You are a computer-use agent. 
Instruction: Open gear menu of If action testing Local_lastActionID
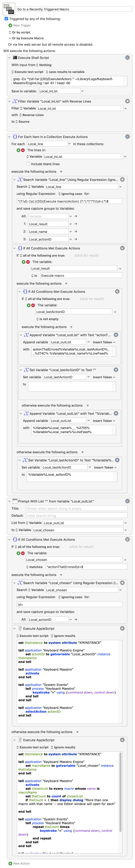pyautogui.click(x=117, y=291)
